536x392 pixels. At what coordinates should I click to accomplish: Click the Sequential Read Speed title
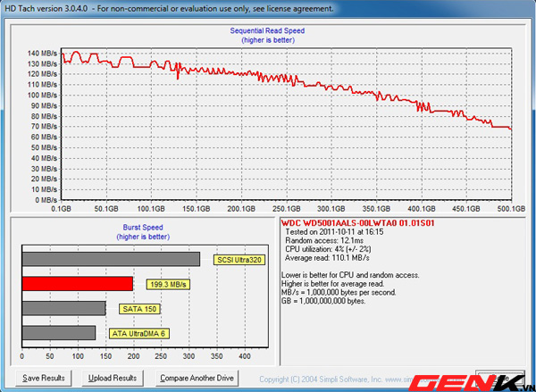267,30
